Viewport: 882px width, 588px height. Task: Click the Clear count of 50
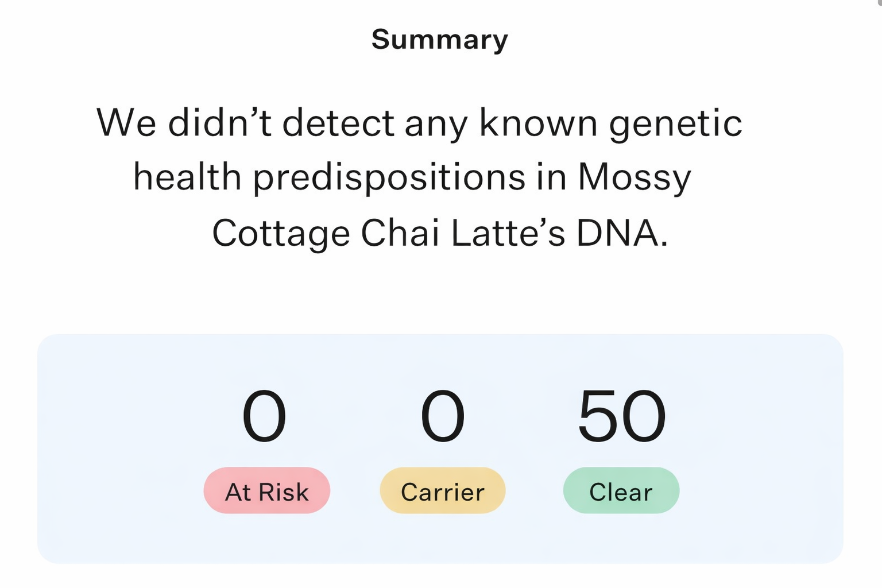point(621,416)
